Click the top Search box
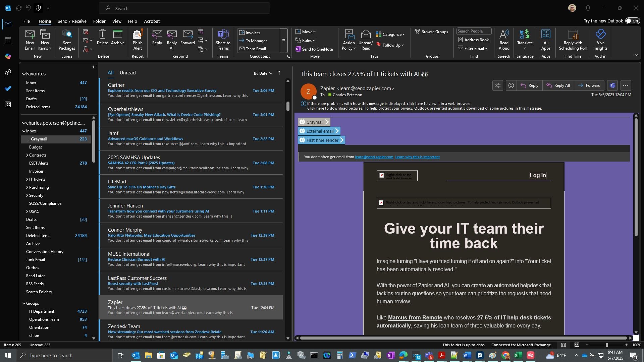This screenshot has height=362, width=644. pyautogui.click(x=184, y=8)
